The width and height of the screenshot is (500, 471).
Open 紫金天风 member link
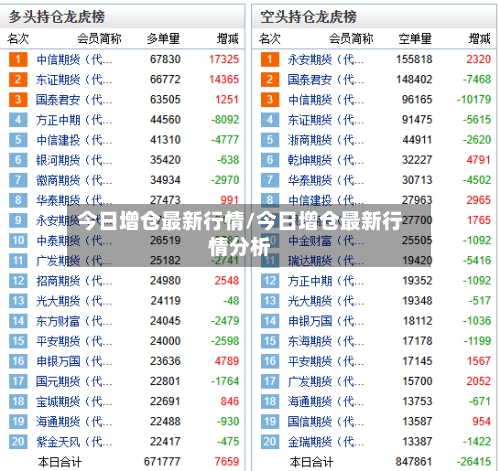pos(74,442)
